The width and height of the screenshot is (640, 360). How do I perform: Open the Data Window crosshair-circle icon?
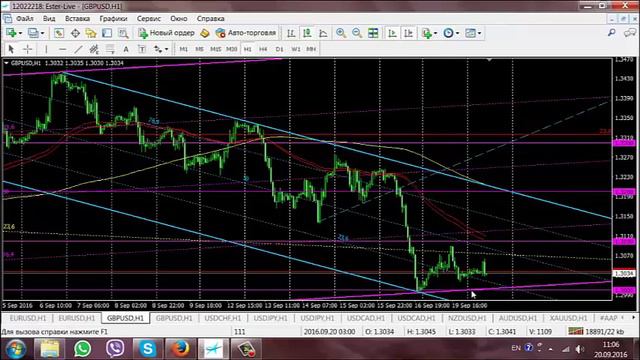[75, 33]
